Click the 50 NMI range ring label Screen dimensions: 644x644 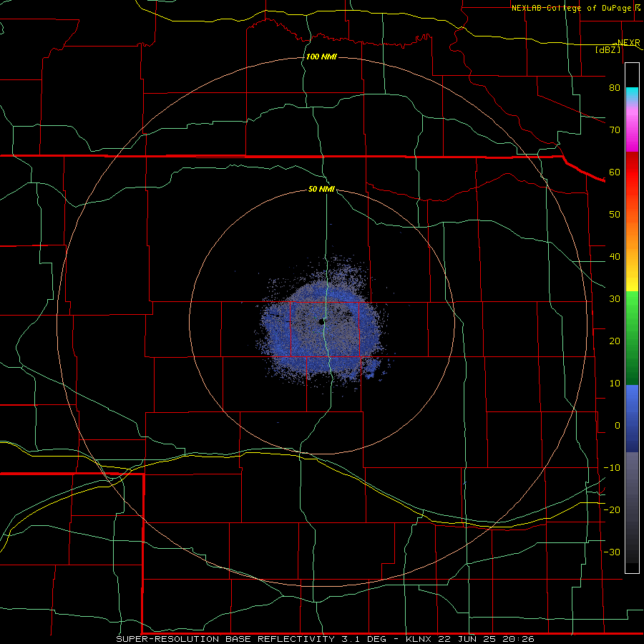click(321, 190)
